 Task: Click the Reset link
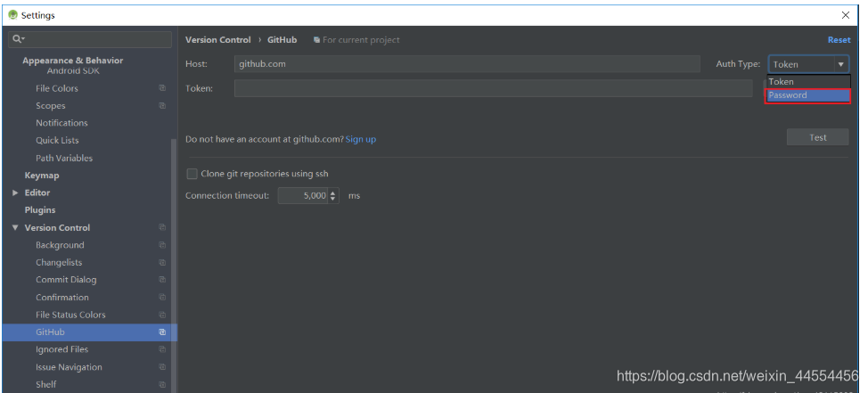coord(839,40)
